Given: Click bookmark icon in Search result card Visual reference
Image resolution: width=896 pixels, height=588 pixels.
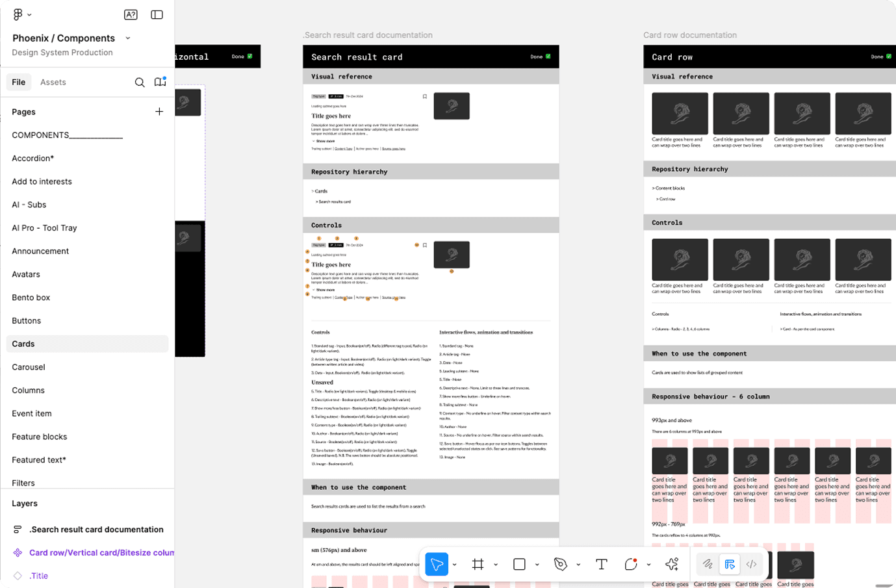Looking at the screenshot, I should click(x=425, y=96).
